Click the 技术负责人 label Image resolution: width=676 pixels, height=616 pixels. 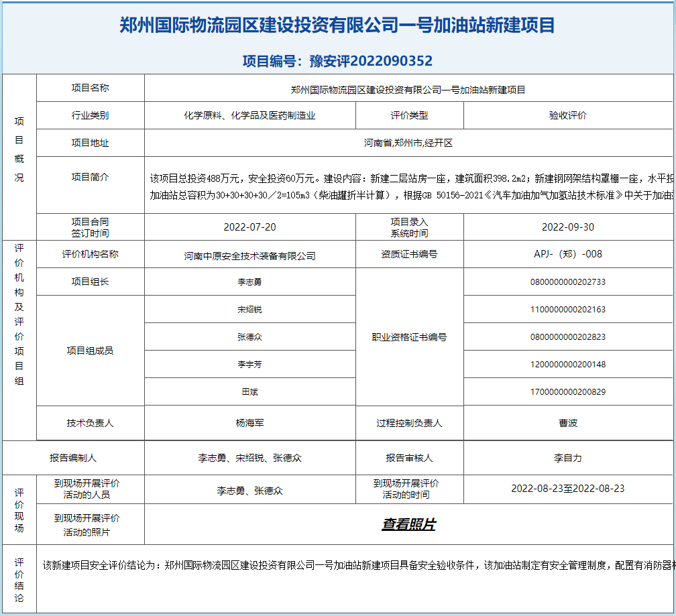(x=90, y=423)
